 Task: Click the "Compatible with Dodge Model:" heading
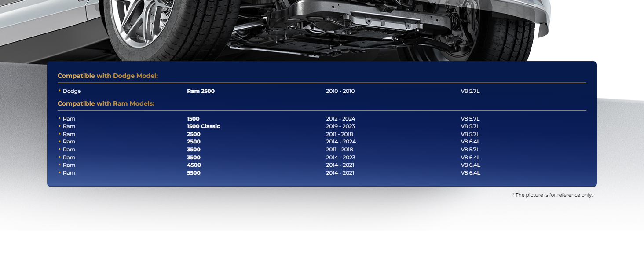pyautogui.click(x=107, y=76)
